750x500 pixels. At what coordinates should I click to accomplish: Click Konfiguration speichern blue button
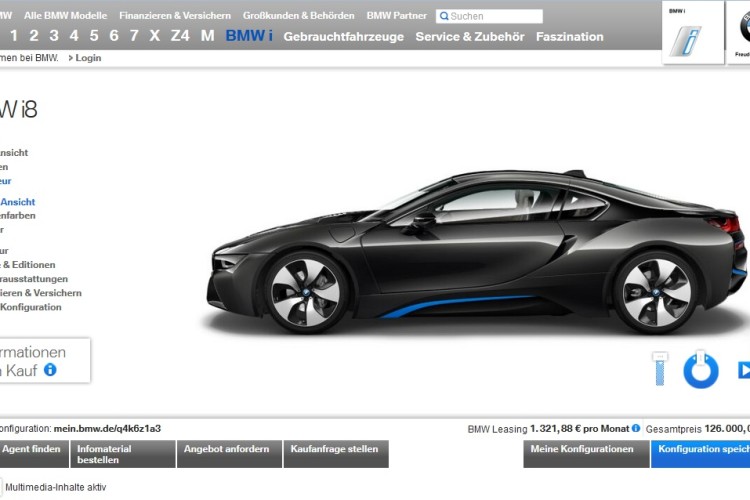tap(700, 454)
